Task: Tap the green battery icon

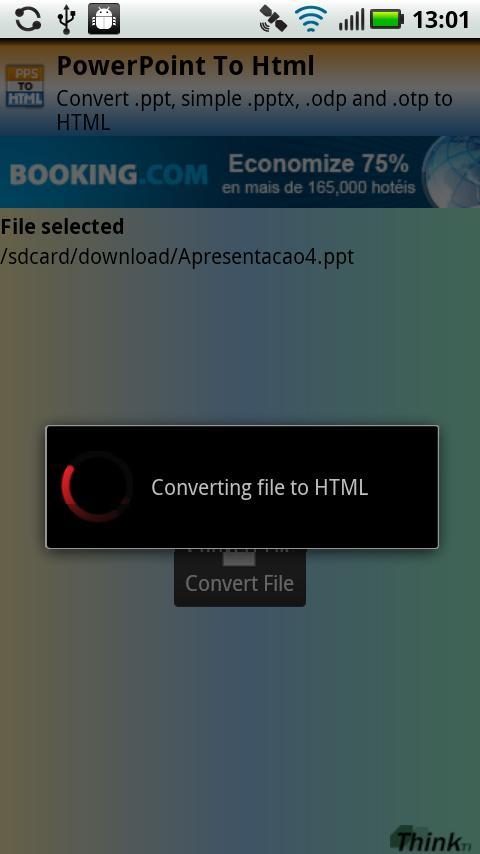Action: [x=387, y=19]
